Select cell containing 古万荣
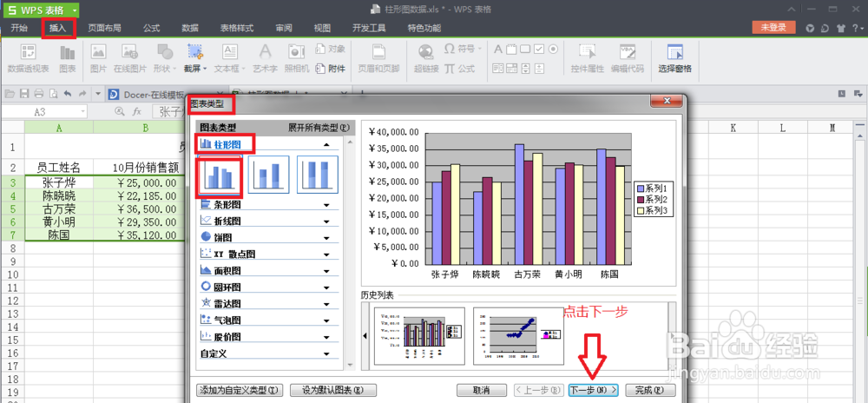Screen dimensions: 868x403 59,209
